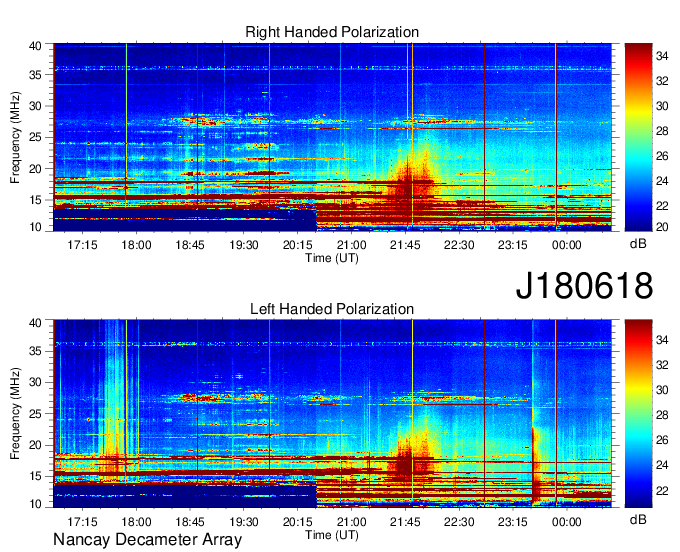Click the 21:45 time tick of Left Handed plot
This screenshot has height=552, width=680.
(x=405, y=522)
